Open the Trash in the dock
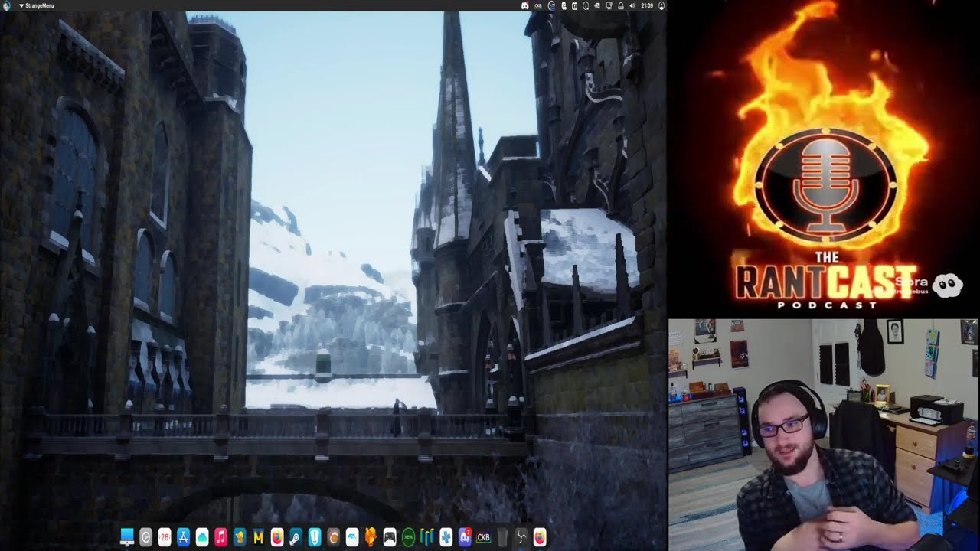 (x=502, y=537)
